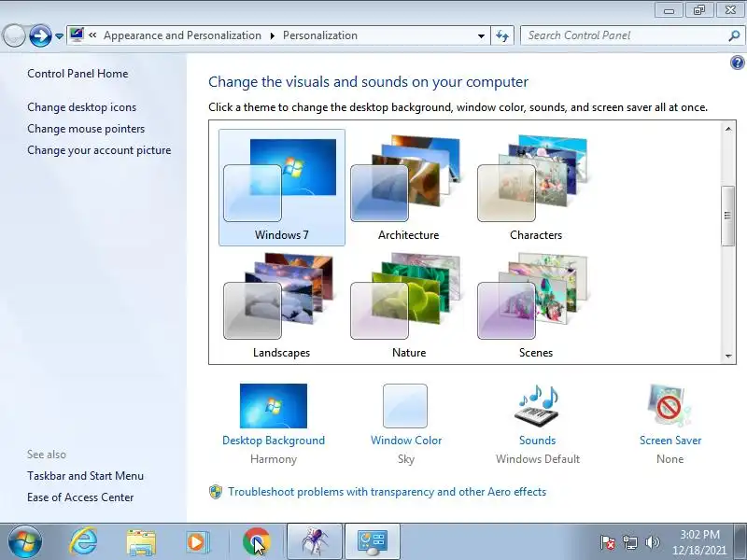Open Troubleshoot problems with transparency link
Image resolution: width=747 pixels, height=560 pixels.
coord(387,492)
